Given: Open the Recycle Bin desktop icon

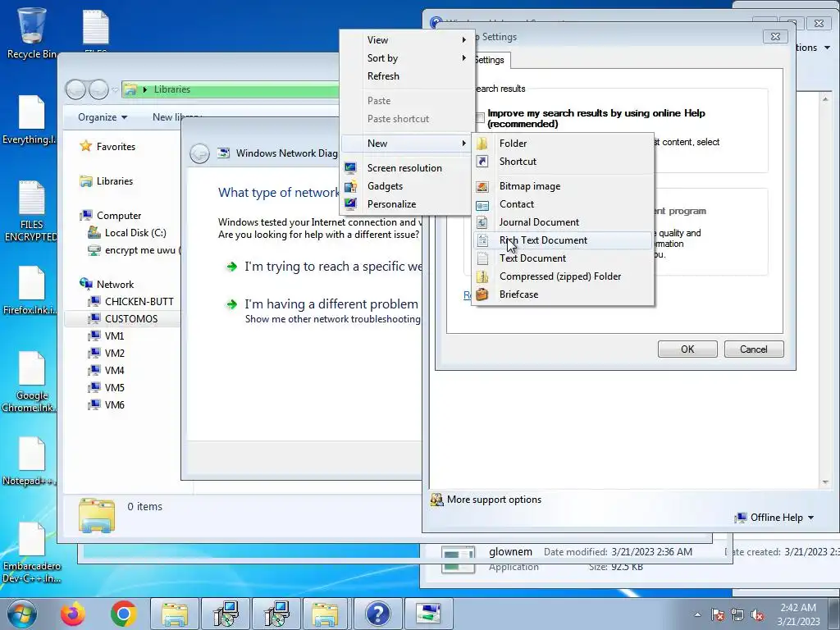Looking at the screenshot, I should coord(30,32).
